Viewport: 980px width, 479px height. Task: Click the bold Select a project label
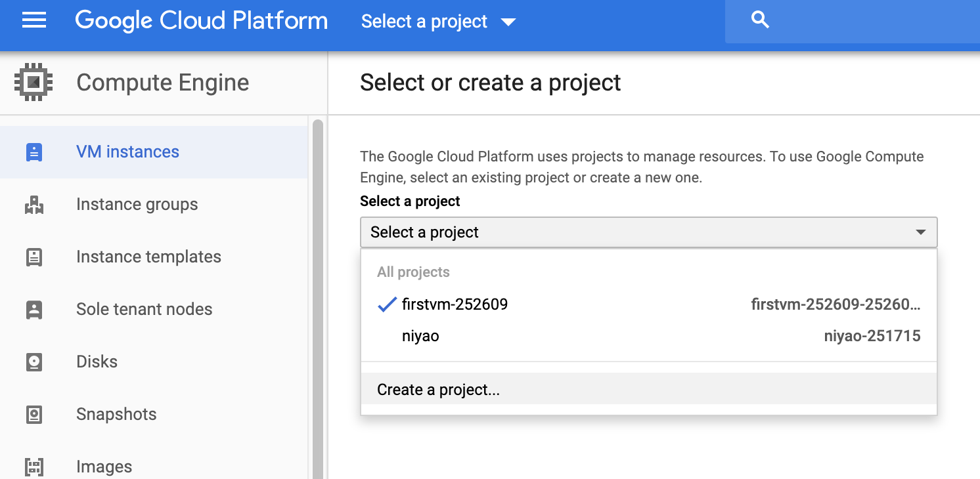[410, 201]
